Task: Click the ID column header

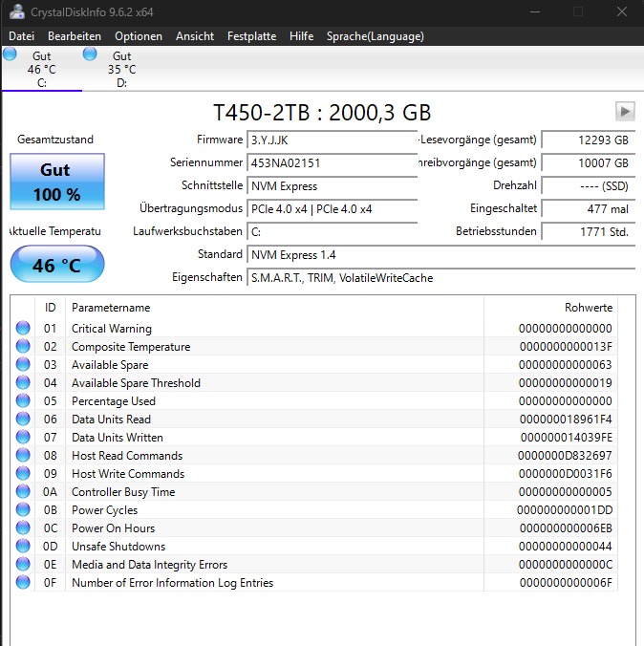Action: click(51, 308)
